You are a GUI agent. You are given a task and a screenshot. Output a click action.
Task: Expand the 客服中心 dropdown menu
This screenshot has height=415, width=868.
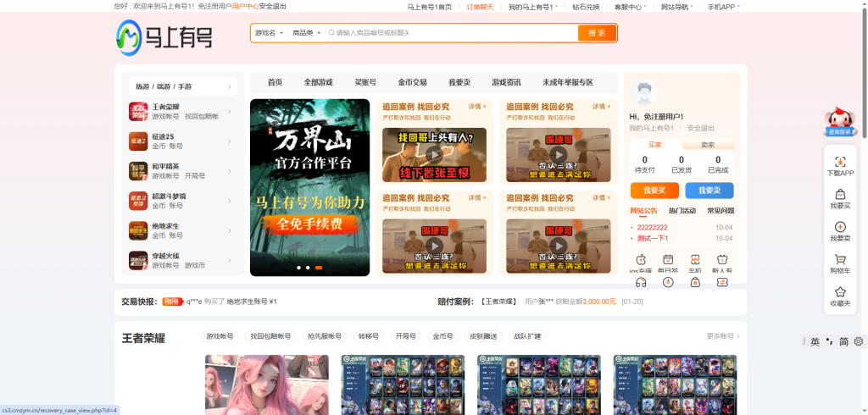(x=630, y=7)
